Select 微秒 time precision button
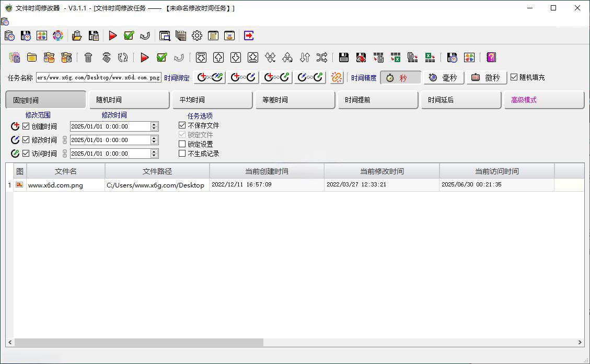The height and width of the screenshot is (364, 590). point(486,77)
